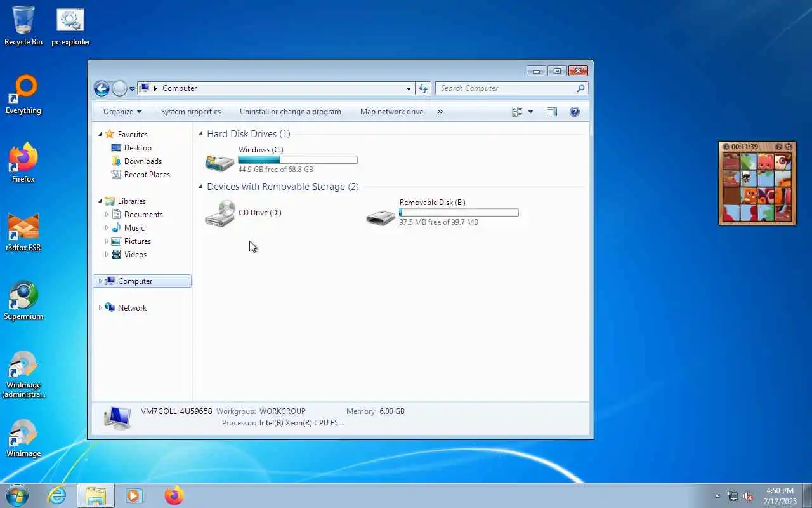Image resolution: width=812 pixels, height=508 pixels.
Task: Click the Search Computer field
Action: pos(511,88)
